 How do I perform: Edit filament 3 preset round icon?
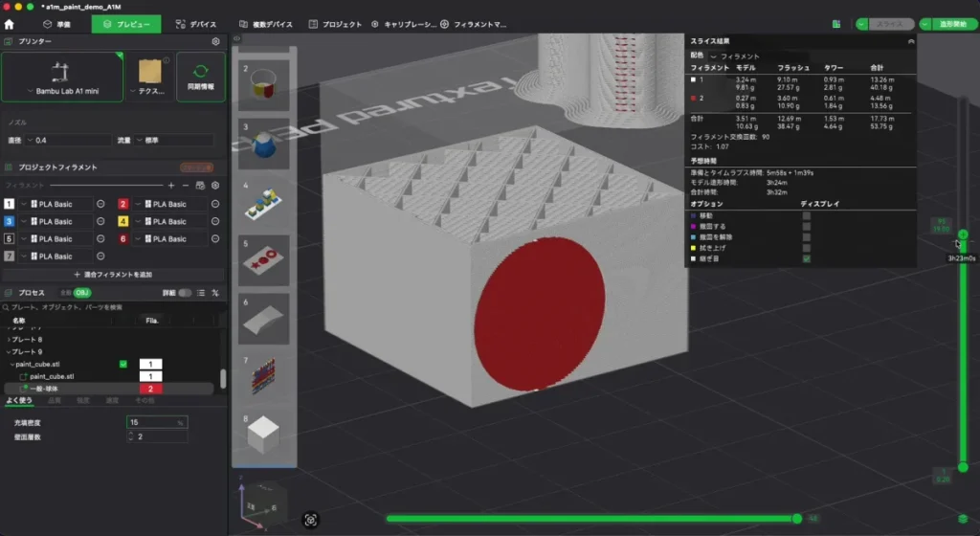[100, 222]
